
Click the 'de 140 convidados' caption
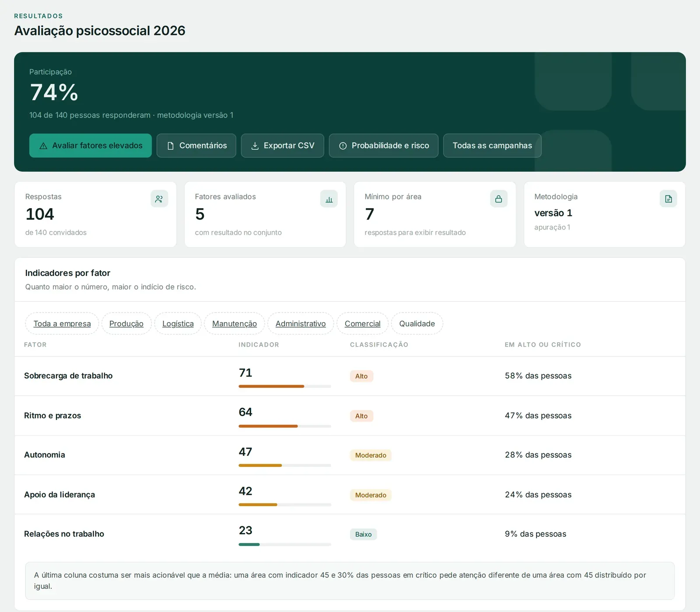pyautogui.click(x=56, y=233)
